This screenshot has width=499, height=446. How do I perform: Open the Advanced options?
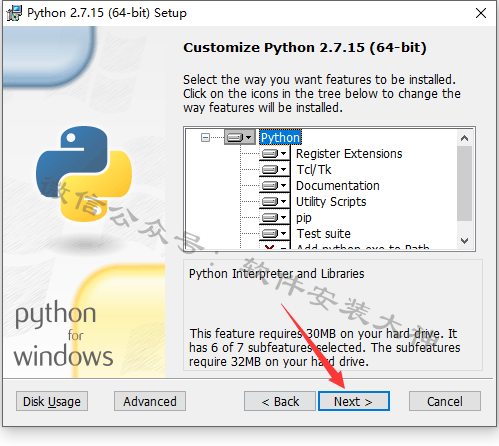click(150, 401)
